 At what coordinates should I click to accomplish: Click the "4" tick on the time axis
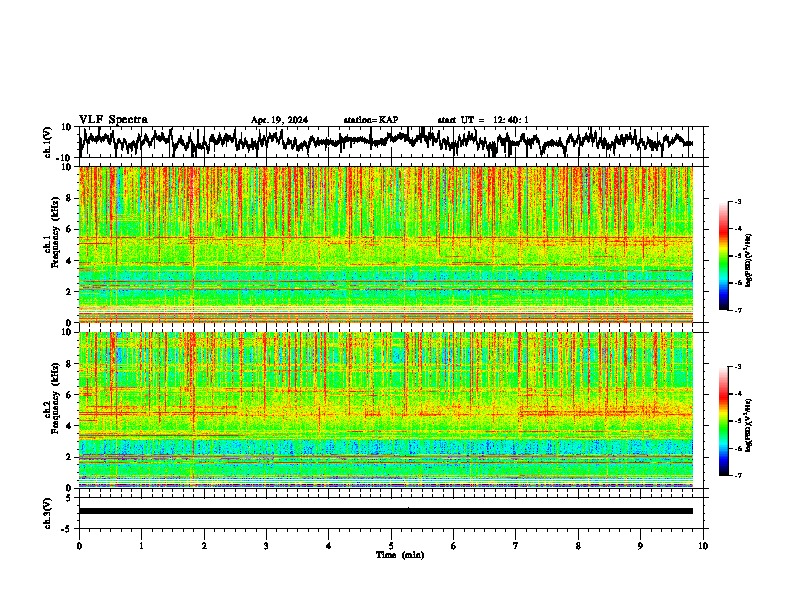pyautogui.click(x=329, y=546)
